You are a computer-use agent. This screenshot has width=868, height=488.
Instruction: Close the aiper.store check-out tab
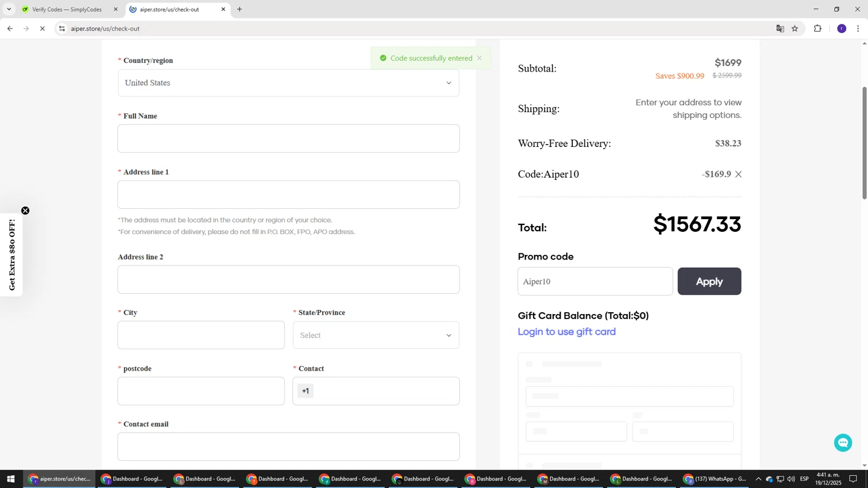pos(223,9)
